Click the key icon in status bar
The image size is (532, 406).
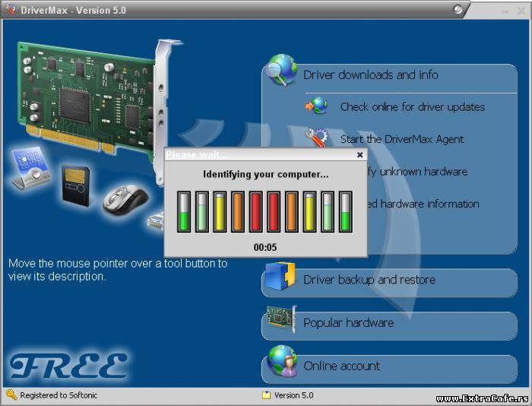(x=11, y=395)
